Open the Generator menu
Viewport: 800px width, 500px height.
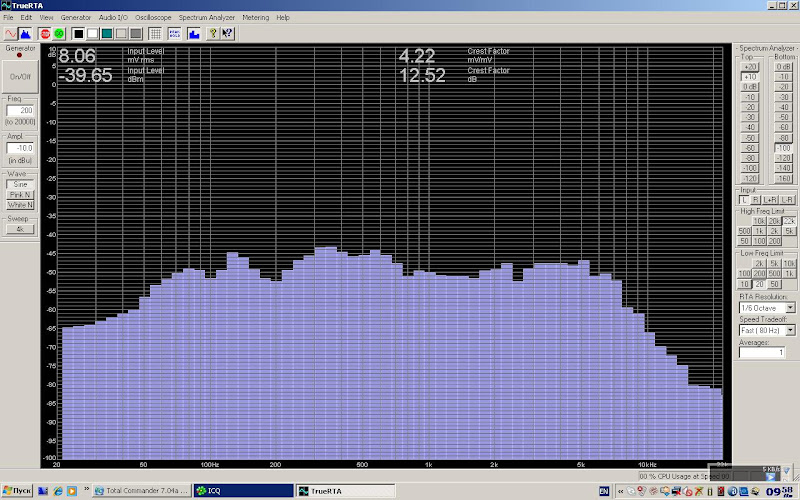click(x=75, y=18)
